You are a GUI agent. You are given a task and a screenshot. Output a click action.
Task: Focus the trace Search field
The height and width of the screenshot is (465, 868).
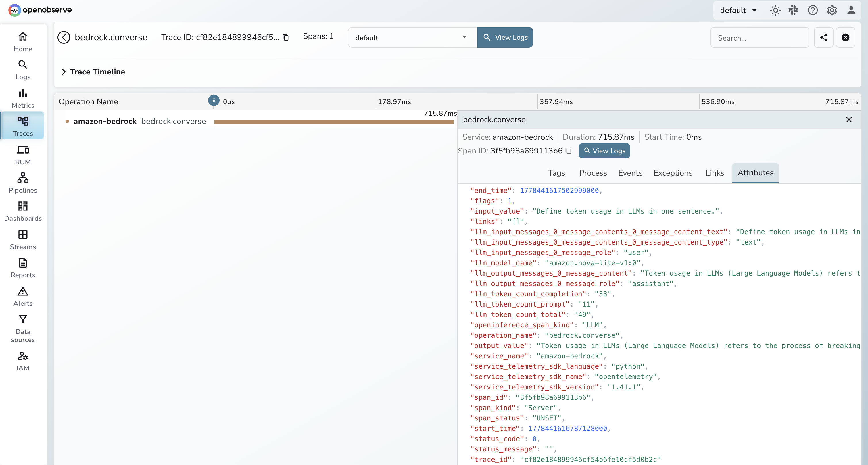click(759, 38)
